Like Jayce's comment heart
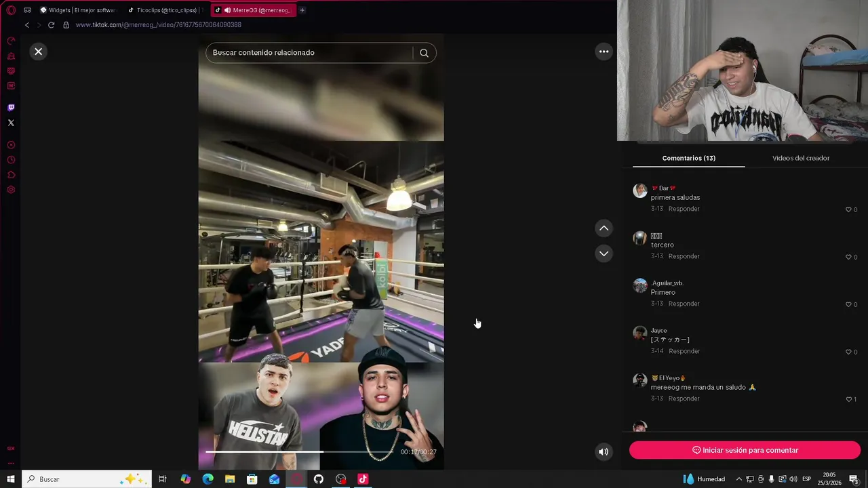The image size is (868, 488). pyautogui.click(x=848, y=352)
